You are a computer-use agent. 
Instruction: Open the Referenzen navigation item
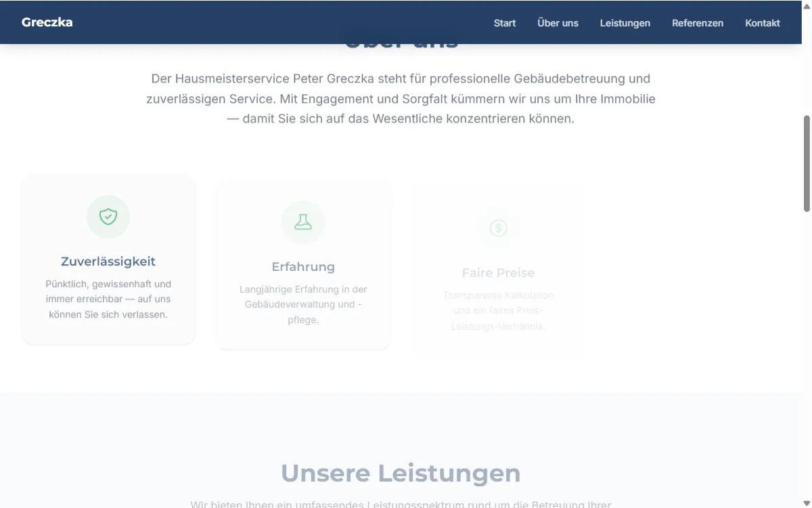pyautogui.click(x=698, y=22)
